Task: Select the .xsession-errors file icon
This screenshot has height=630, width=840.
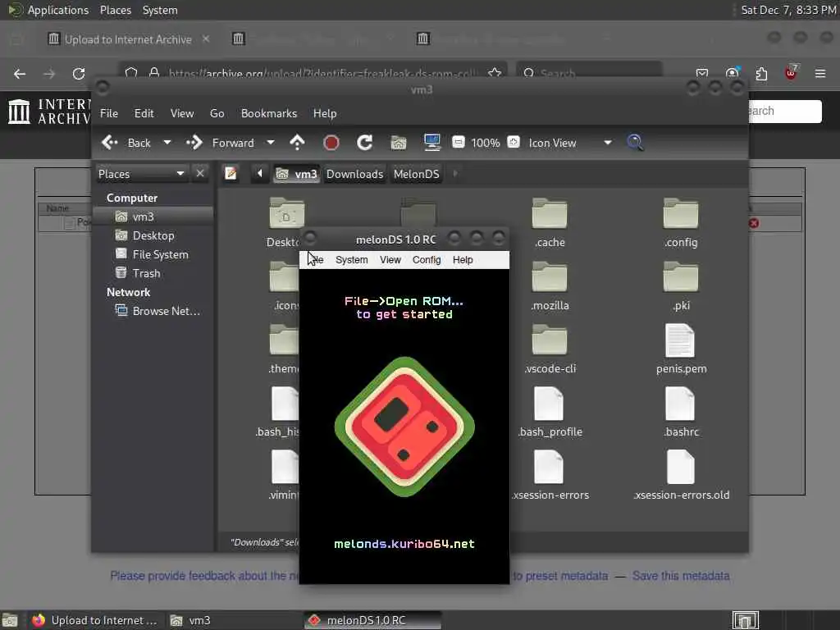Action: click(x=549, y=467)
